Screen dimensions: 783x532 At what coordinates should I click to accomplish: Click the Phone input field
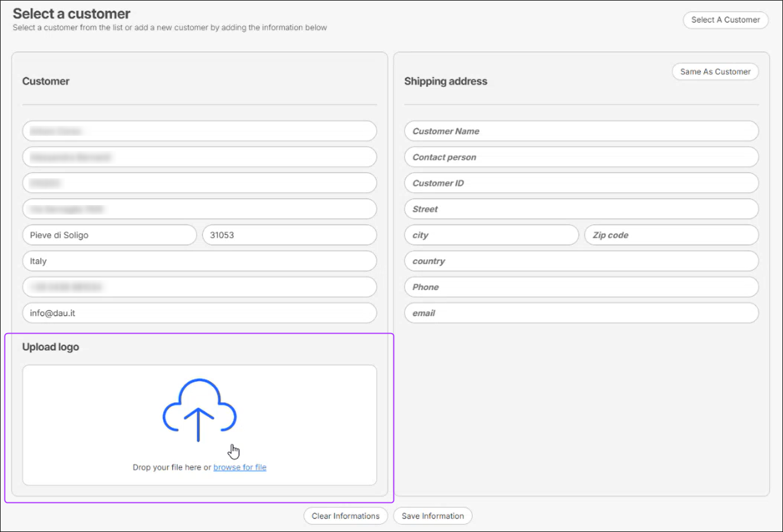pyautogui.click(x=581, y=287)
